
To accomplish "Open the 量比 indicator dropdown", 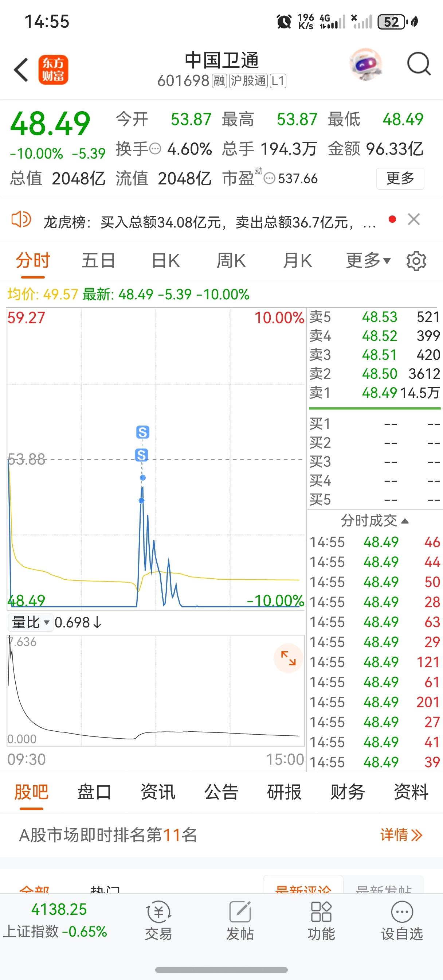I will [31, 623].
